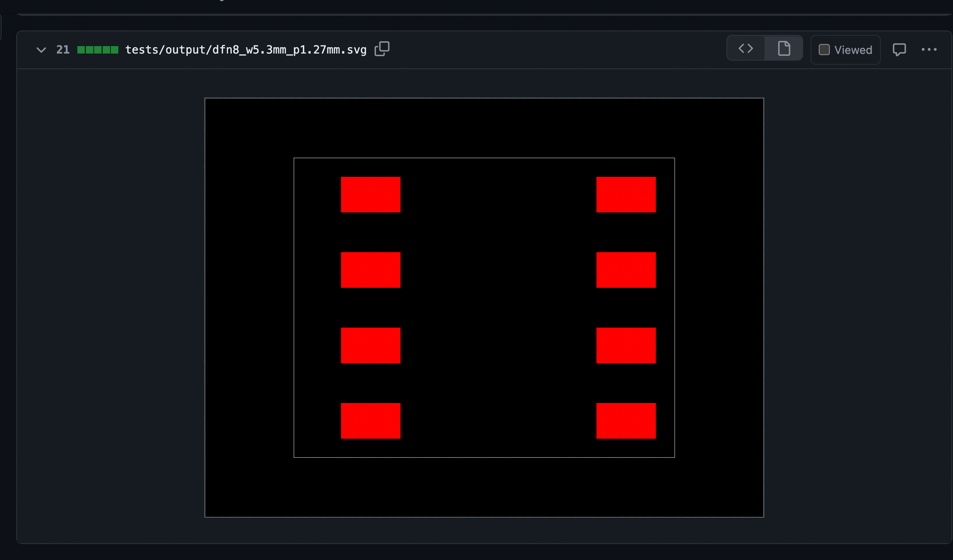
Task: Click the Viewed label text
Action: (853, 50)
